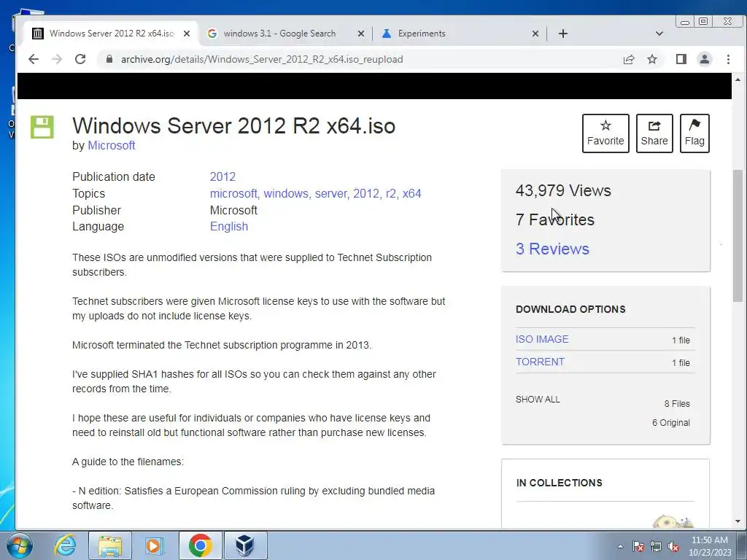Open Windows Explorer from taskbar
This screenshot has width=747, height=560.
click(x=110, y=545)
